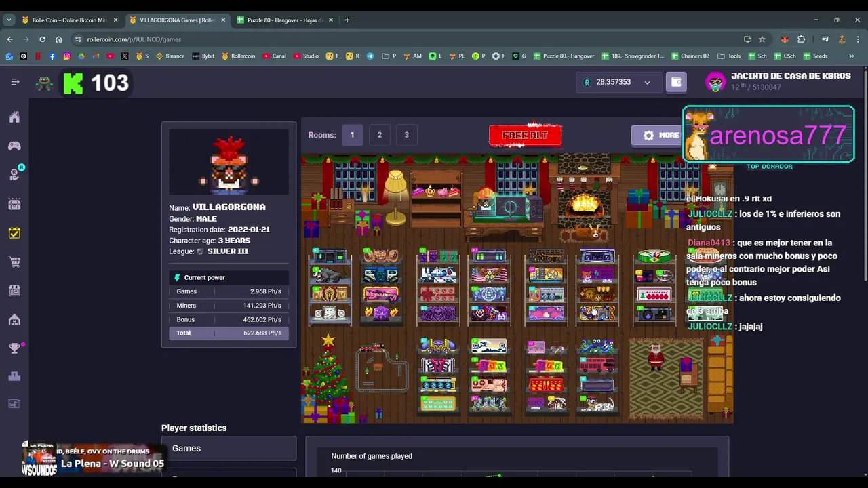The width and height of the screenshot is (868, 488).
Task: Switch to room 1
Action: tap(352, 135)
